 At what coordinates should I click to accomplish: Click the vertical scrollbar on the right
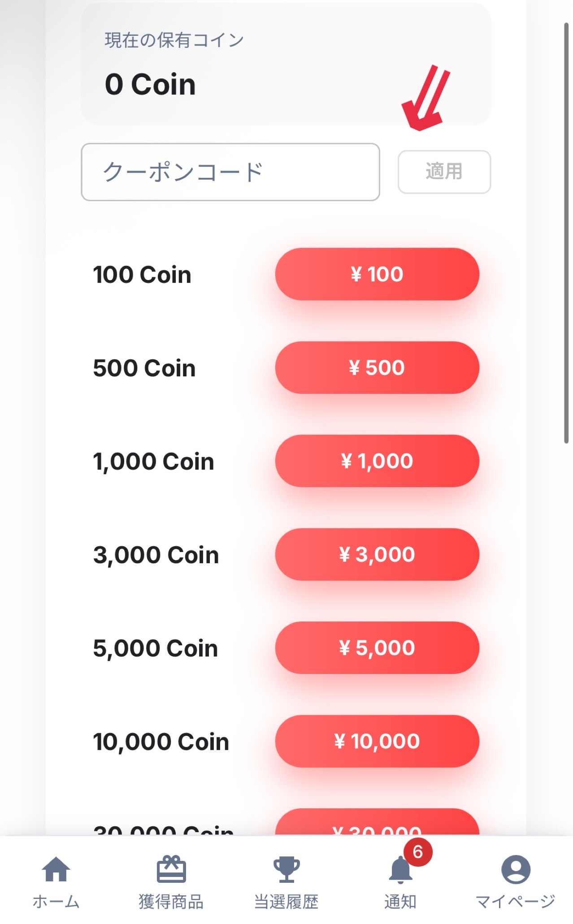pos(566,233)
